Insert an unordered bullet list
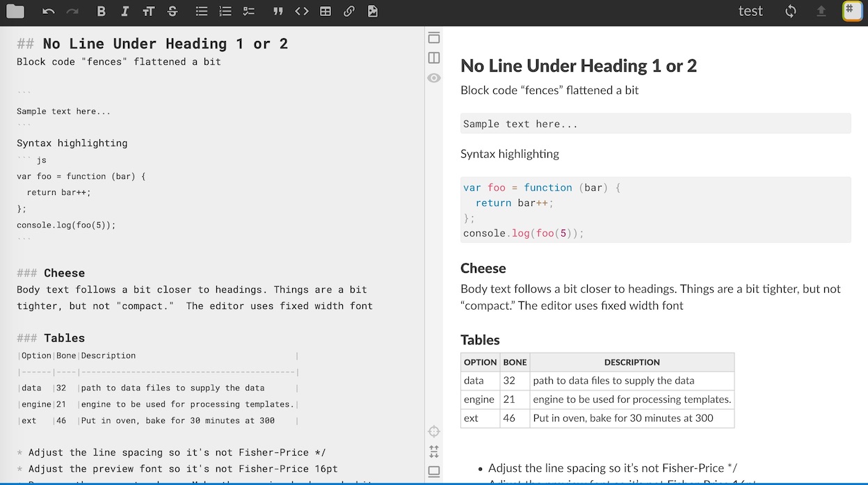The image size is (868, 485). [x=202, y=11]
